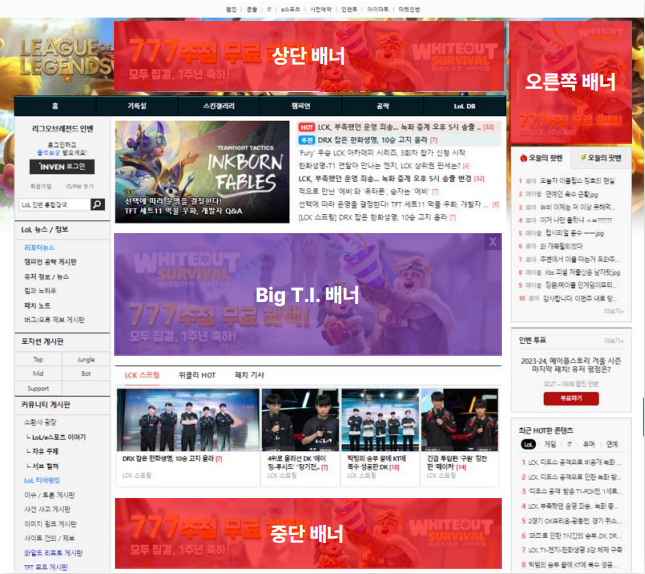Open the 홈 main navigation item
The height and width of the screenshot is (574, 645).
coord(55,106)
